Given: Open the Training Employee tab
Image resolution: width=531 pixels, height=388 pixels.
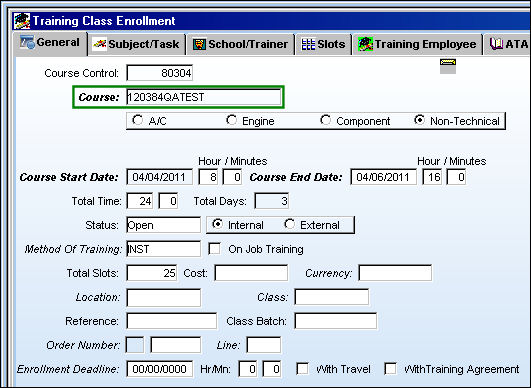Looking at the screenshot, I should 417,44.
